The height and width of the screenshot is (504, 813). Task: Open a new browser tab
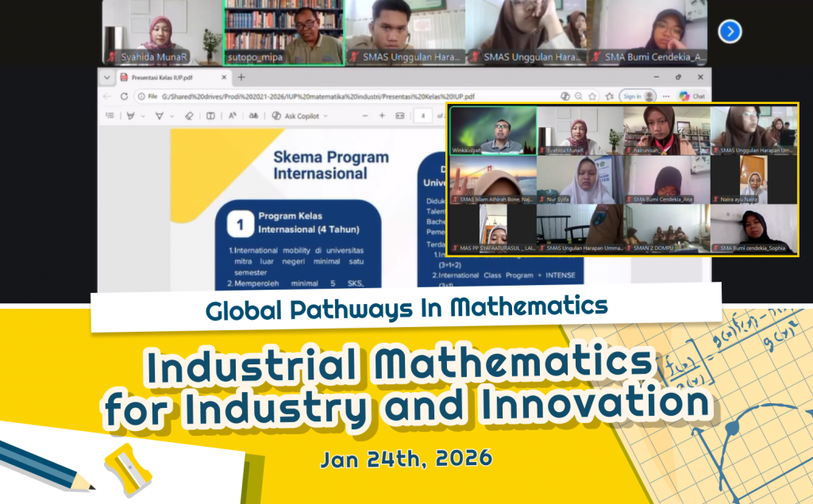(x=241, y=77)
